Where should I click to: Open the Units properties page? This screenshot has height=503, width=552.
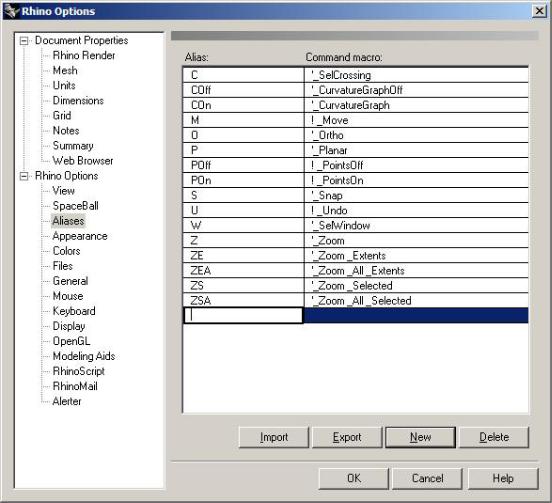64,86
